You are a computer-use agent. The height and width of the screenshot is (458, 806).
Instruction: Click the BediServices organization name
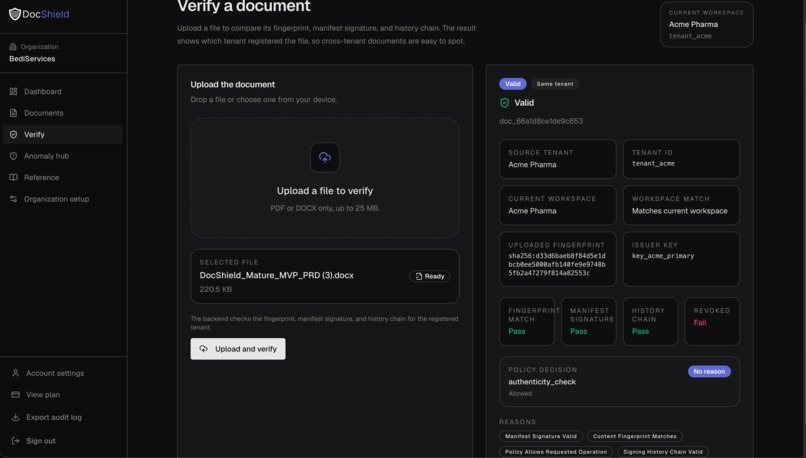tap(32, 59)
